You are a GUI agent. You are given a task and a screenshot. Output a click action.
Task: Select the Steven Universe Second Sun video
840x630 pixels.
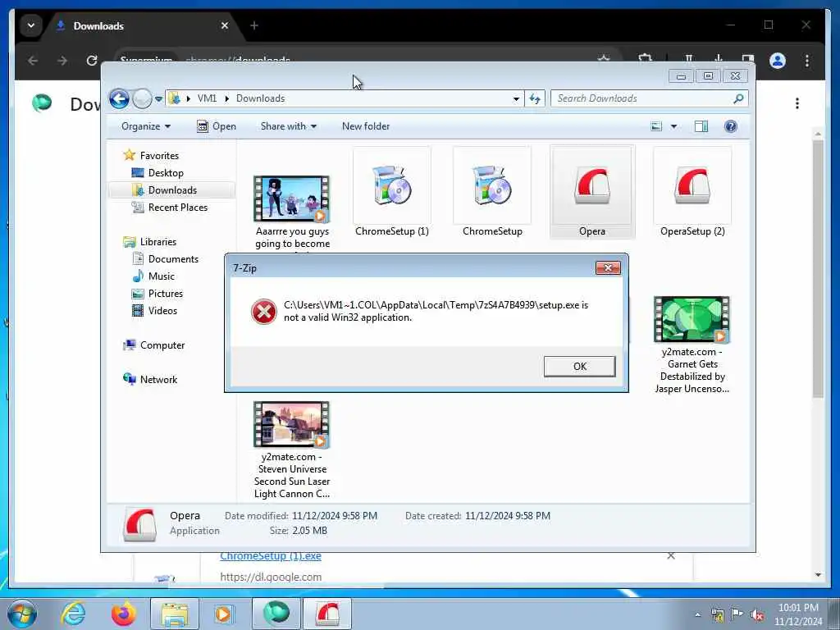pos(292,450)
